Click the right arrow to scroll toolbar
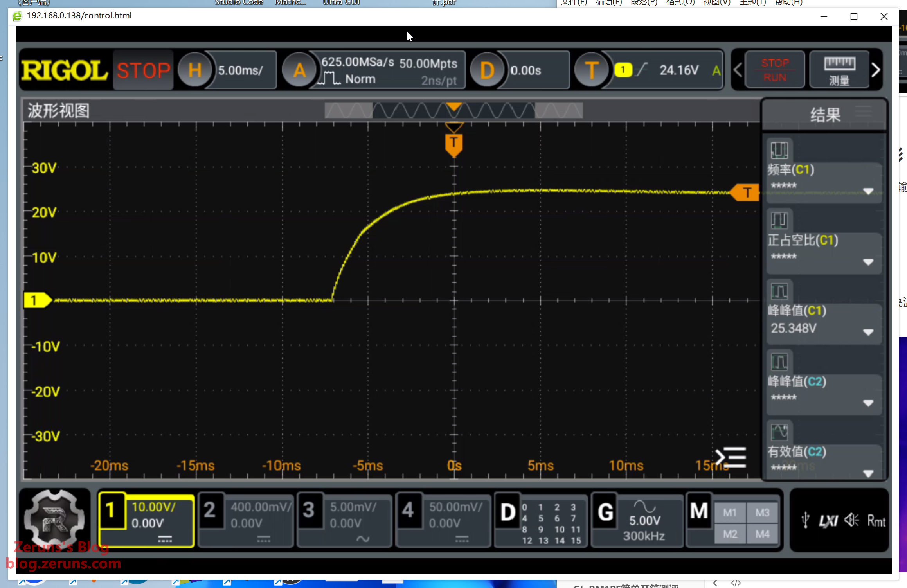This screenshot has height=588, width=907. [876, 70]
